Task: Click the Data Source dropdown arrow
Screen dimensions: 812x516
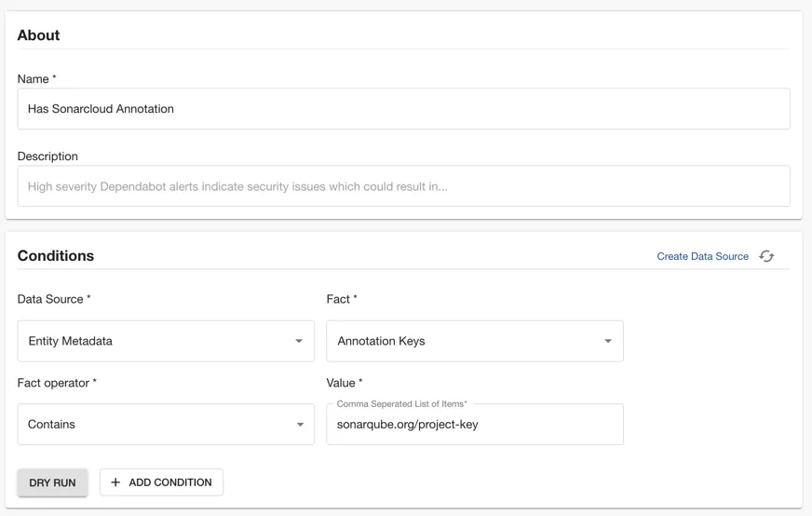Action: click(x=299, y=341)
